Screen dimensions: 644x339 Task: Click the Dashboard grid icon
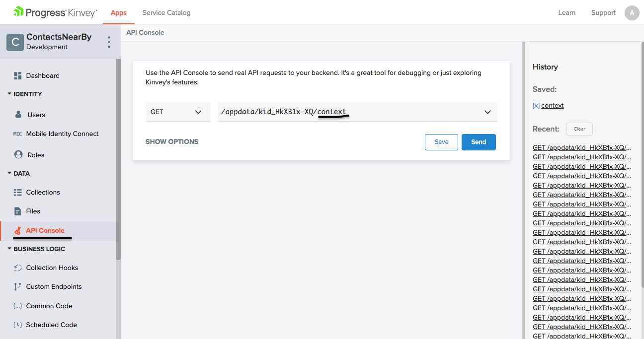pyautogui.click(x=18, y=75)
